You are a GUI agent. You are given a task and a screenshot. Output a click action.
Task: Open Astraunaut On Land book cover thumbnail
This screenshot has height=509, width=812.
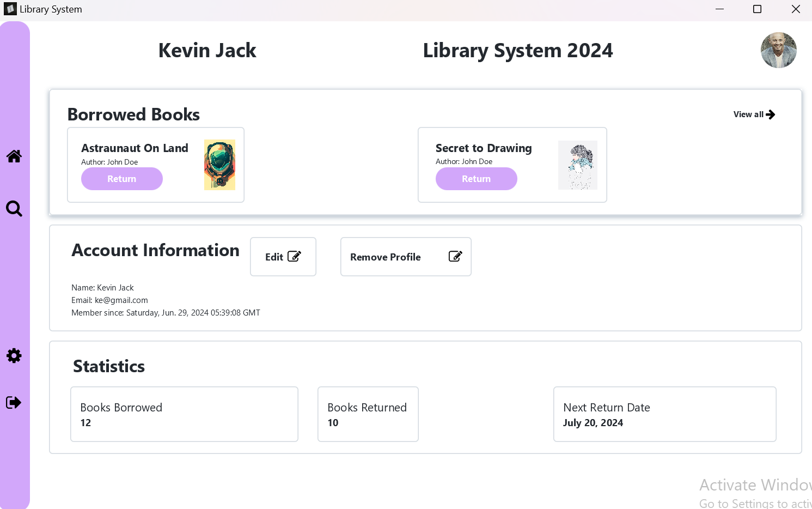tap(219, 165)
